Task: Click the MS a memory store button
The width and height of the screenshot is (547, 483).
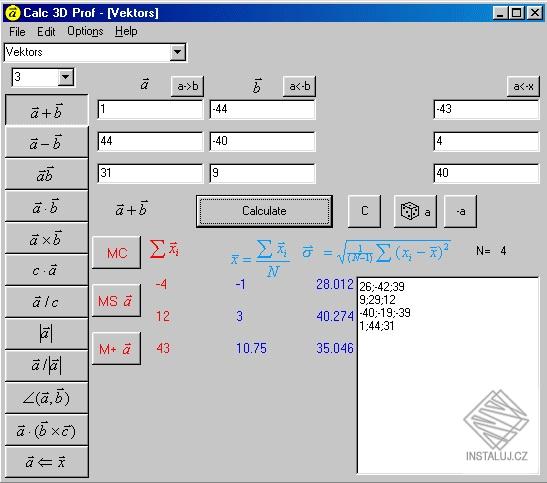Action: pyautogui.click(x=117, y=301)
